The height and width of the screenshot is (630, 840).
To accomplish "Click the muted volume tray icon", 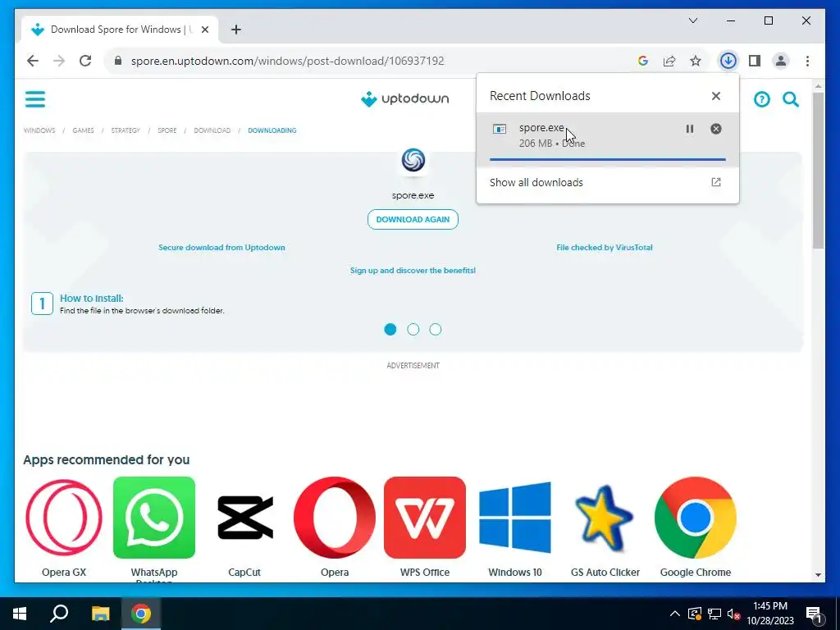I will (x=734, y=614).
